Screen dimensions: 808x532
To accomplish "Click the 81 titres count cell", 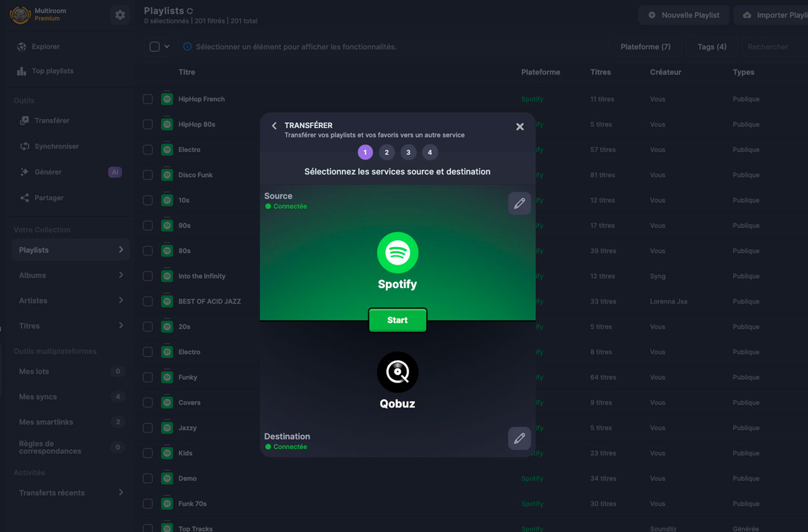I will 603,175.
